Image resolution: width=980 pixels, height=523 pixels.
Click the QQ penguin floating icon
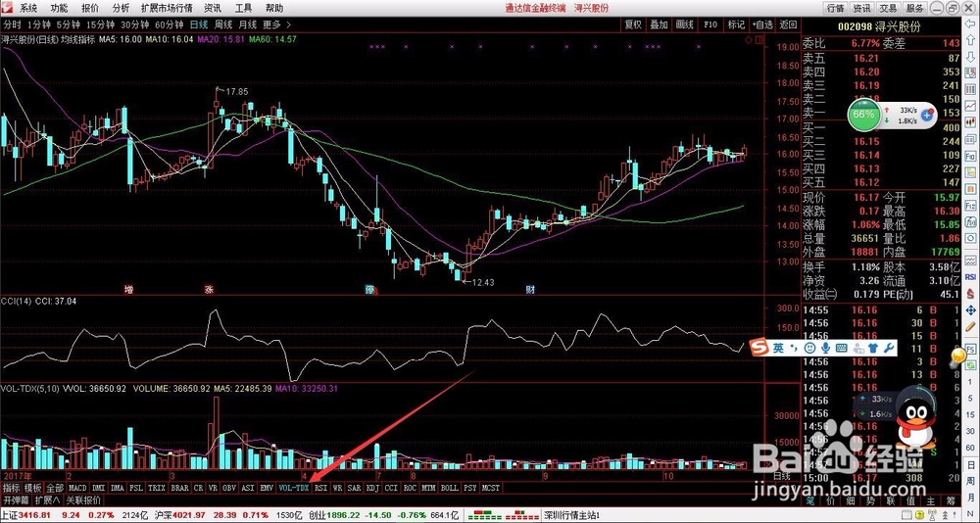(915, 420)
